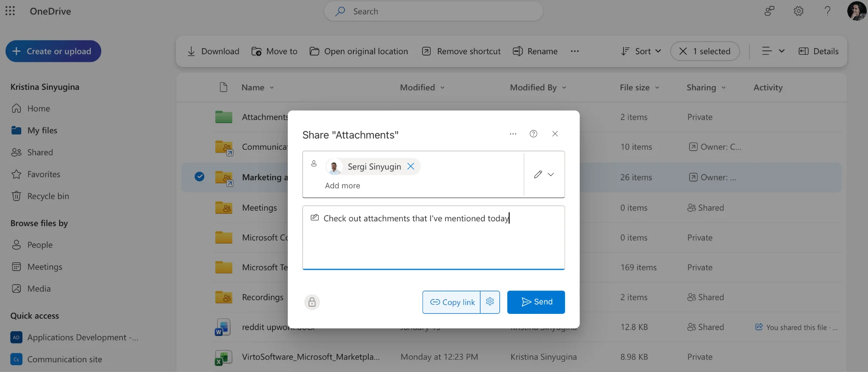Open the app launcher waffle icon
Image resolution: width=868 pixels, height=372 pixels.
(10, 11)
